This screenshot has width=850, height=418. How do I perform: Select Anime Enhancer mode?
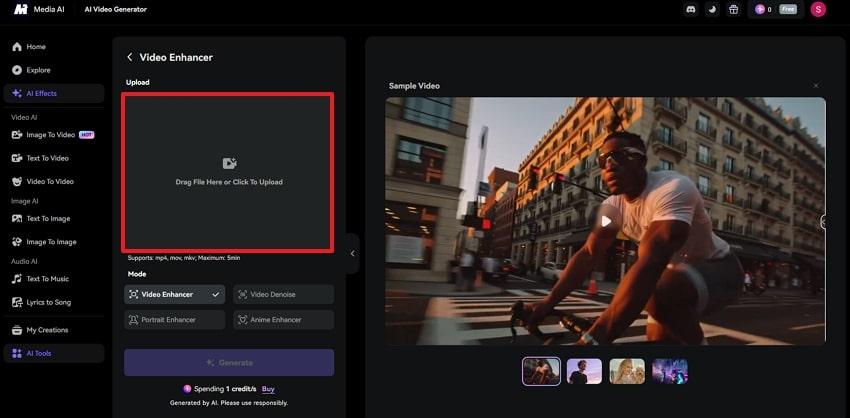[284, 320]
